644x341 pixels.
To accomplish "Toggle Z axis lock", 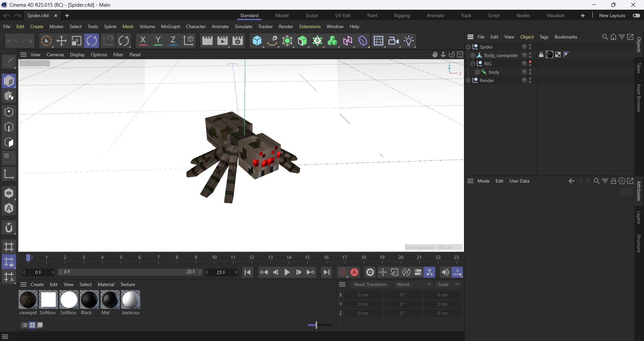I will (x=173, y=41).
